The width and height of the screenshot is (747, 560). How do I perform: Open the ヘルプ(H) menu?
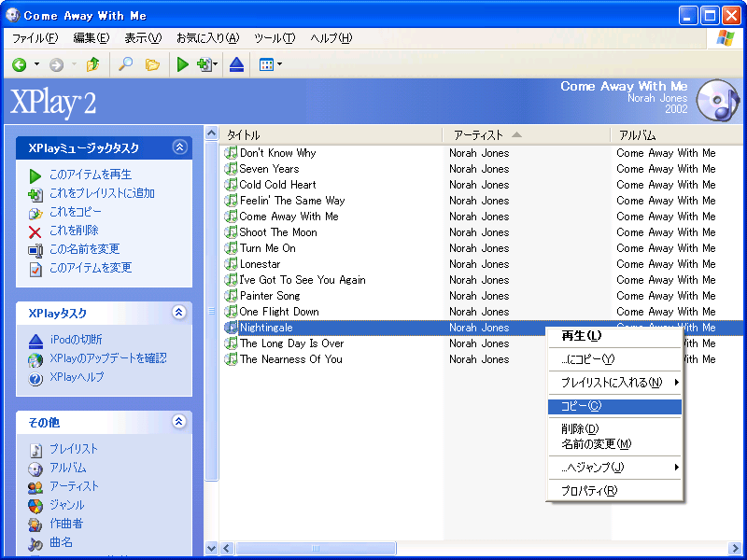coord(331,38)
